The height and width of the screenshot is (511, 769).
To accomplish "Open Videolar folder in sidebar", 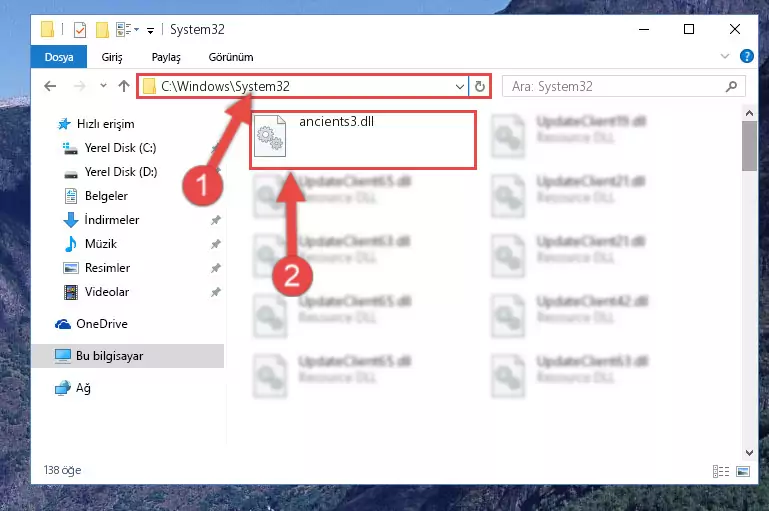I will [106, 292].
